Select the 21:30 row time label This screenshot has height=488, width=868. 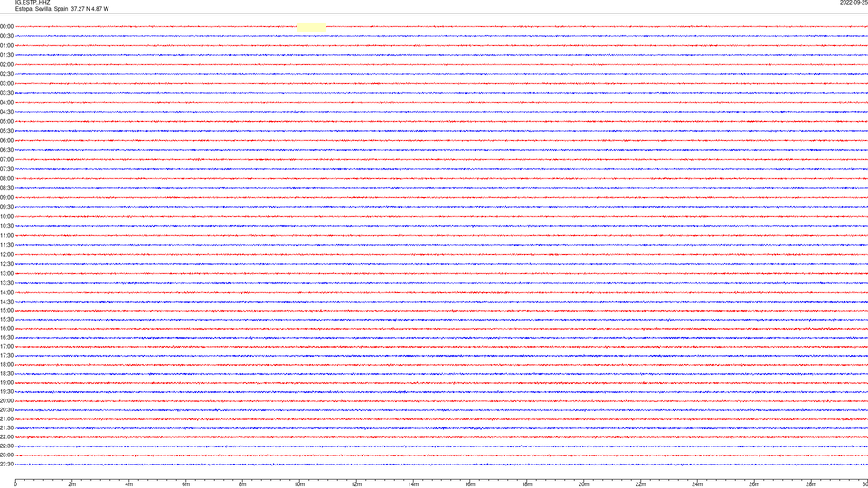point(6,428)
